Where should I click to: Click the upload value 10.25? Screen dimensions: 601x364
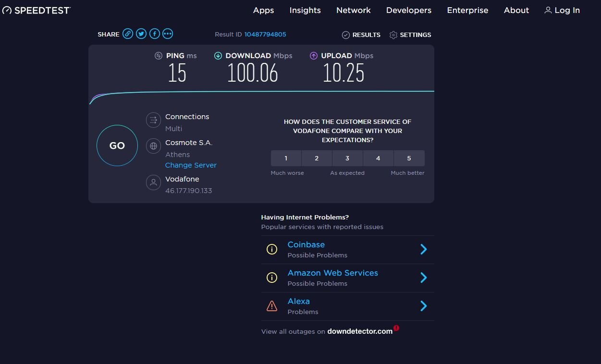click(343, 73)
